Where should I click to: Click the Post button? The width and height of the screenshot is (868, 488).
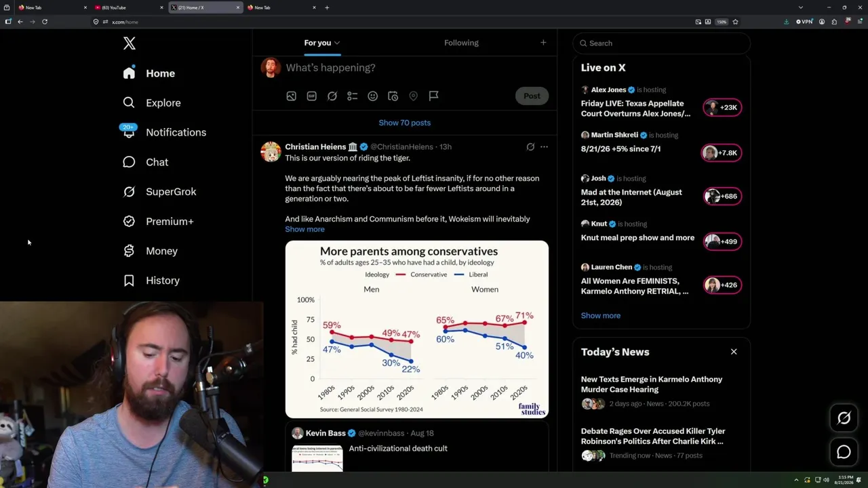tap(532, 96)
